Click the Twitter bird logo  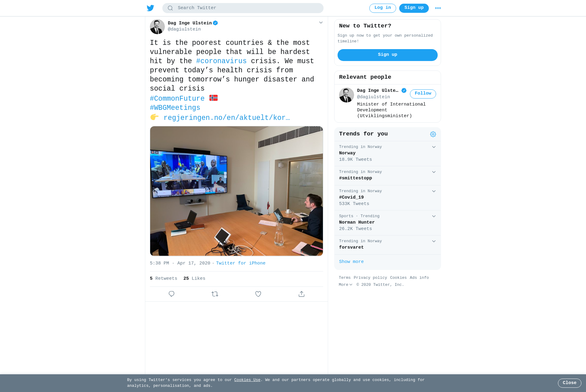150,8
